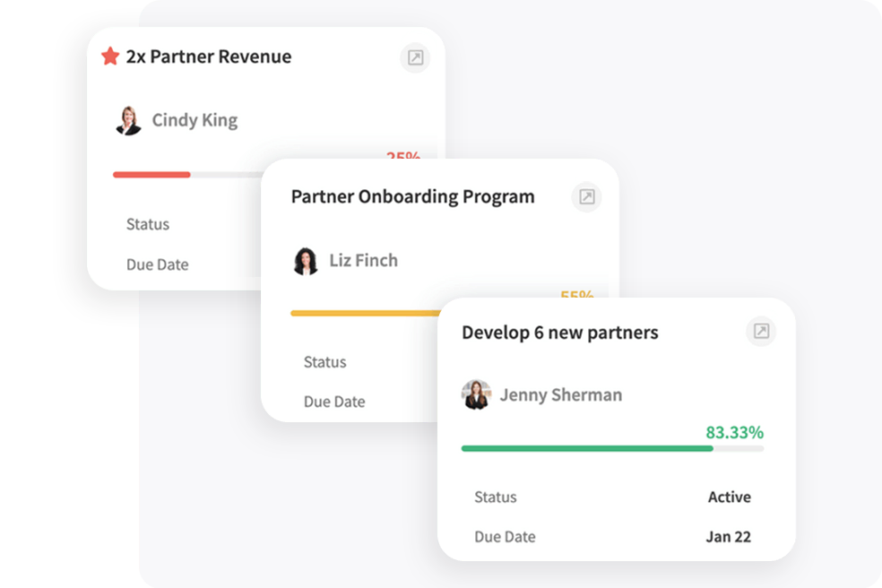Click the Jan 22 due date value
This screenshot has height=588, width=882.
tap(727, 538)
